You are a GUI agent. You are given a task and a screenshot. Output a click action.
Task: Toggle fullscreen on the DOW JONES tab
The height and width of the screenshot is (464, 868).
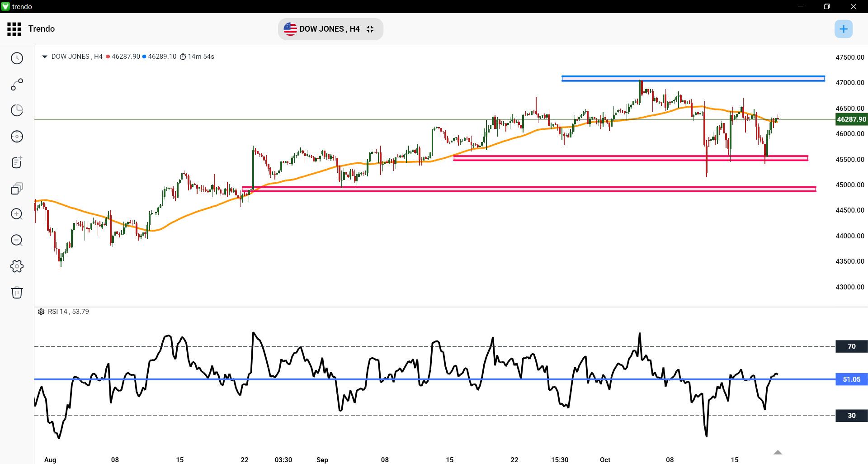pyautogui.click(x=370, y=29)
